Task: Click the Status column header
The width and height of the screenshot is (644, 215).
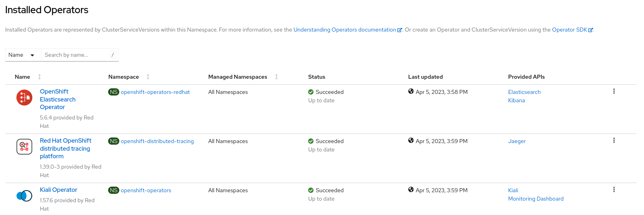Action: (316, 77)
